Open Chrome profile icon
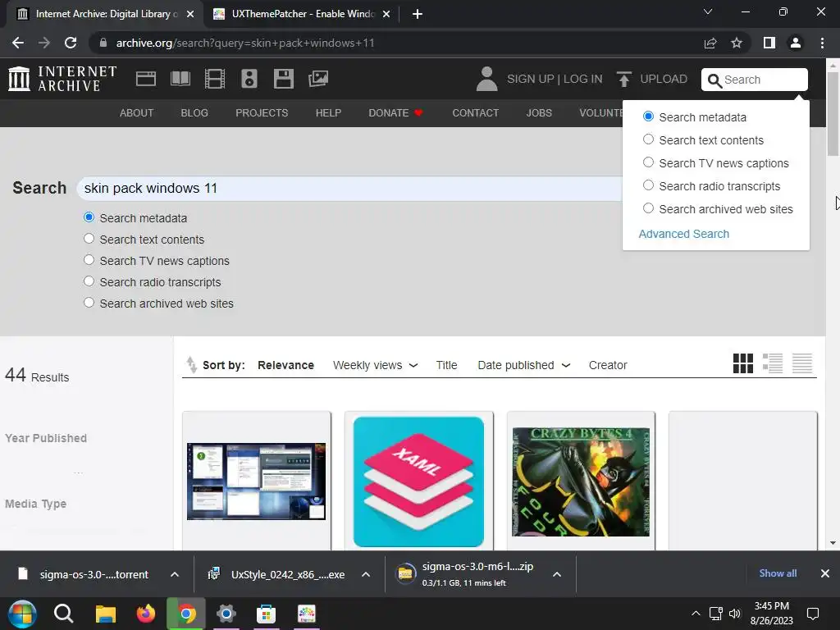Screen dimensions: 840x630 click(x=796, y=43)
